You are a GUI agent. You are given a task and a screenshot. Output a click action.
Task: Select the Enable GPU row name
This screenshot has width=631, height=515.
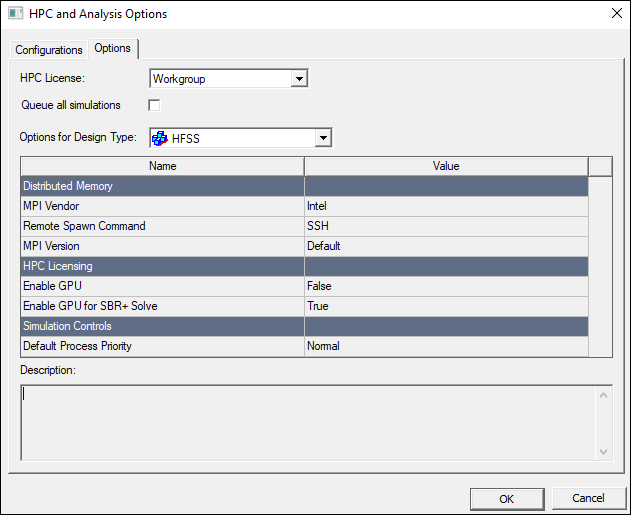pyautogui.click(x=163, y=286)
